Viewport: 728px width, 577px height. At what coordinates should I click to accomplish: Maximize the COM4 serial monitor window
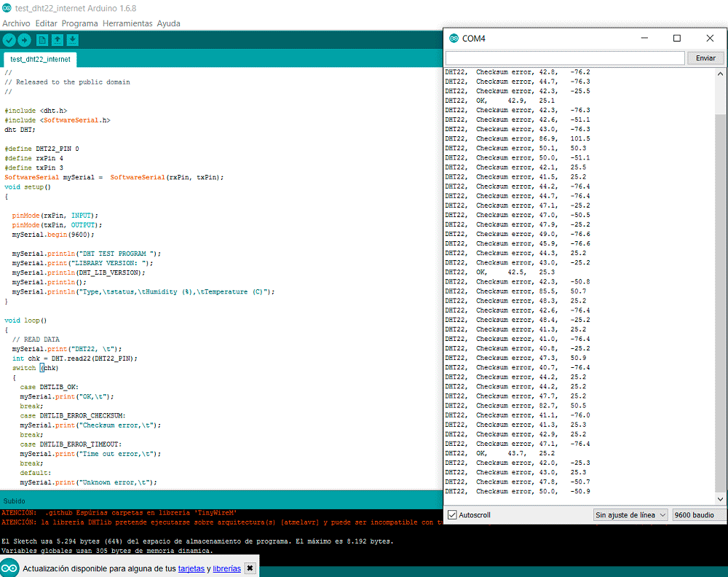pyautogui.click(x=677, y=38)
